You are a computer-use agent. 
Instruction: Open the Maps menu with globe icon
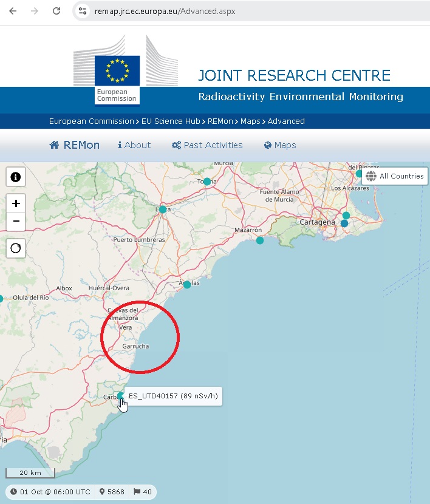[x=280, y=145]
